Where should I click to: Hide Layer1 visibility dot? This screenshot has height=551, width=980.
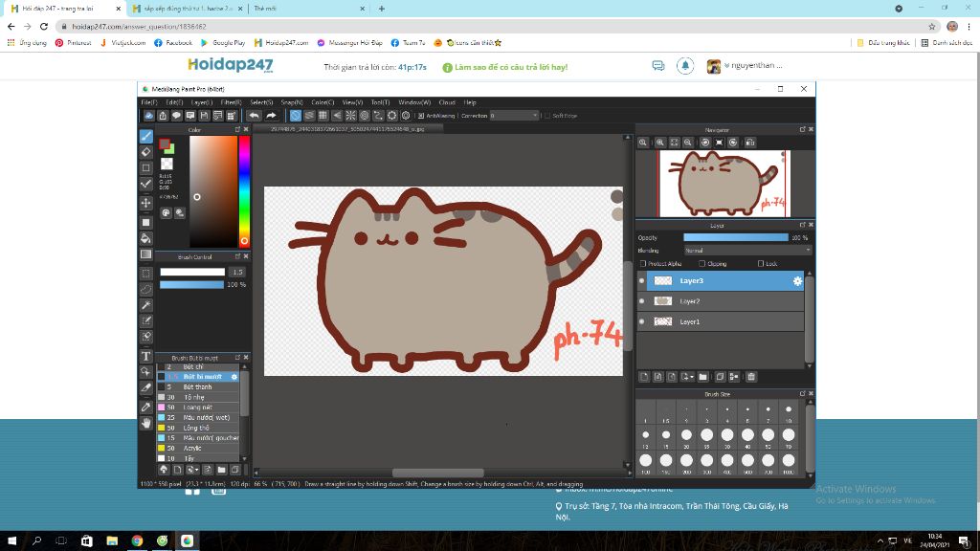tap(642, 321)
